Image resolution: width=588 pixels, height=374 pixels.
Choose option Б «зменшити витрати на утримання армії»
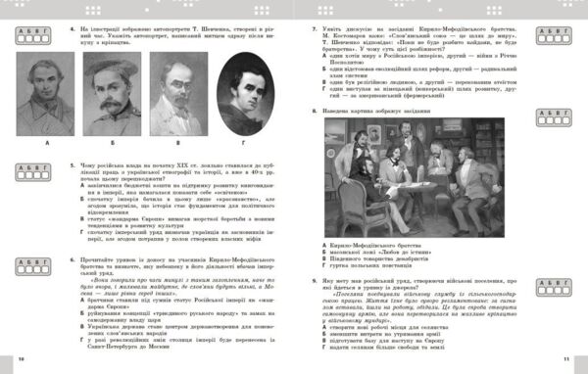tap(381, 334)
